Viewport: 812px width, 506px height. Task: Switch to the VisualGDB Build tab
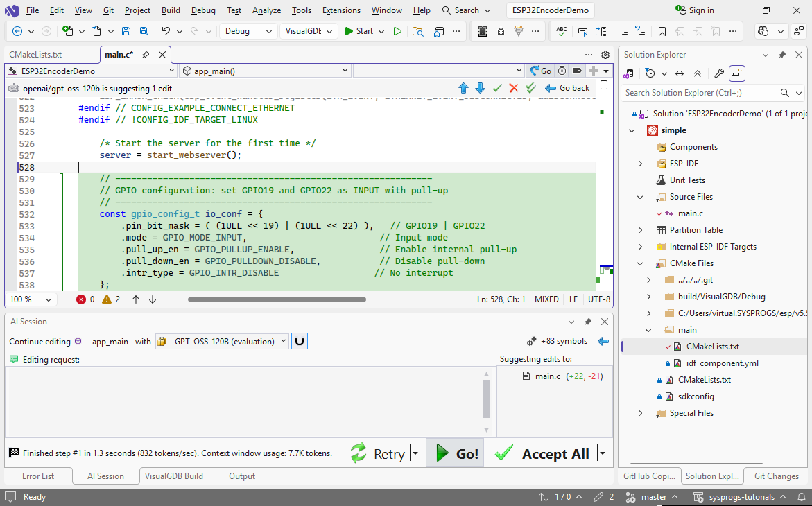coord(173,476)
